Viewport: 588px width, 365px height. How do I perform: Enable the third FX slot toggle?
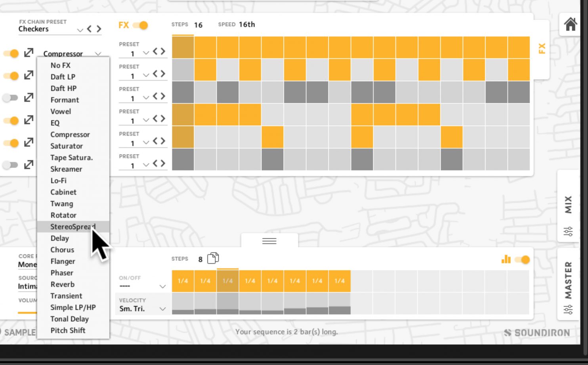coord(11,98)
